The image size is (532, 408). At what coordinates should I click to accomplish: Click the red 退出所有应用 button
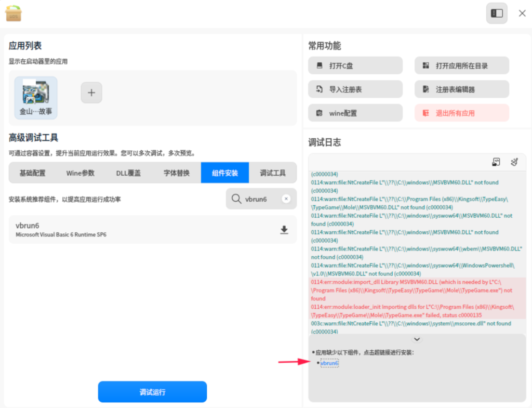tap(461, 113)
